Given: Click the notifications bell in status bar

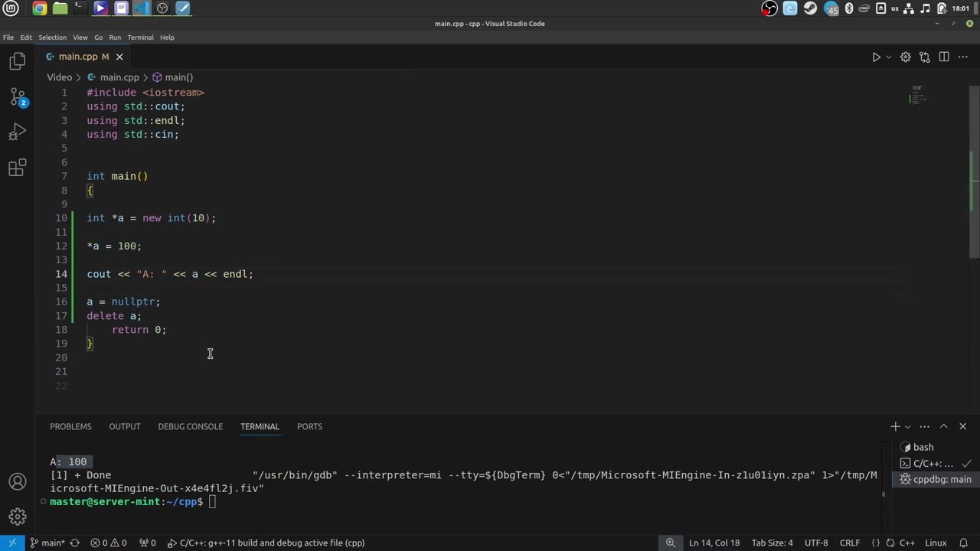Looking at the screenshot, I should (962, 543).
